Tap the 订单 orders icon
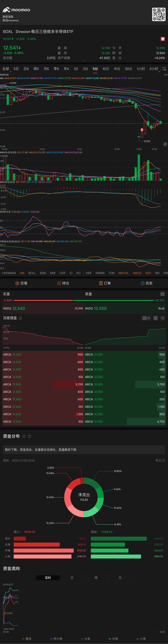 pos(101,283)
